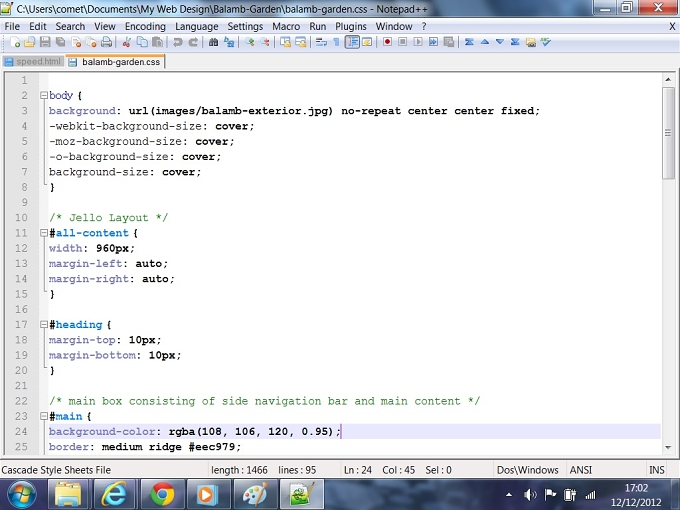Image resolution: width=680 pixels, height=510 pixels.
Task: Open the Plugins menu
Action: (x=351, y=26)
